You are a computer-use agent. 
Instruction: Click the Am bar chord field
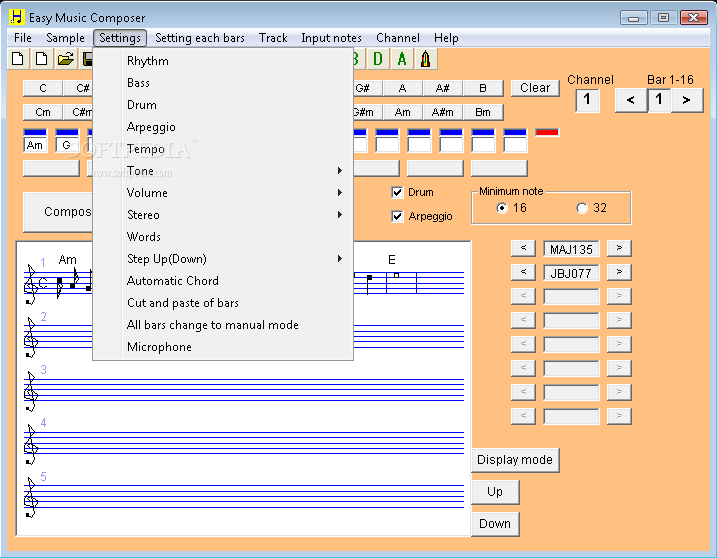(x=35, y=145)
